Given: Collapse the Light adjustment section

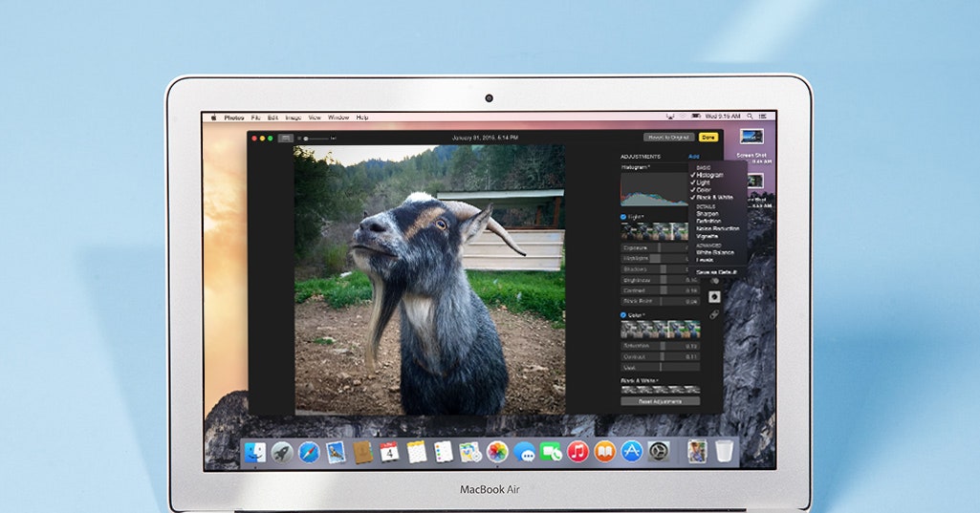Looking at the screenshot, I should [637, 217].
